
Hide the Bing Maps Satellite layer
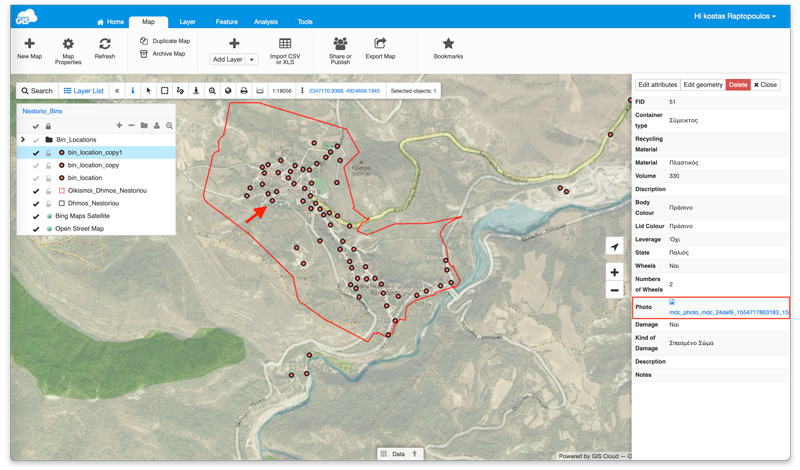[x=36, y=216]
